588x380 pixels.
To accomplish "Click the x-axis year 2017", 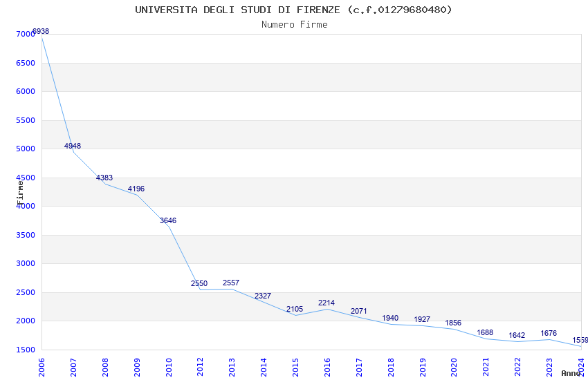I will (359, 368).
